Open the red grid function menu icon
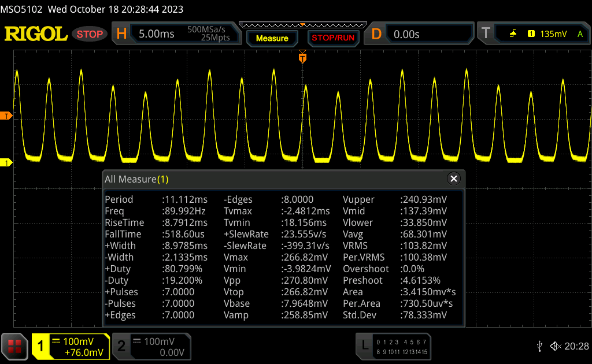Screen dimensions: 592x364 [14, 346]
